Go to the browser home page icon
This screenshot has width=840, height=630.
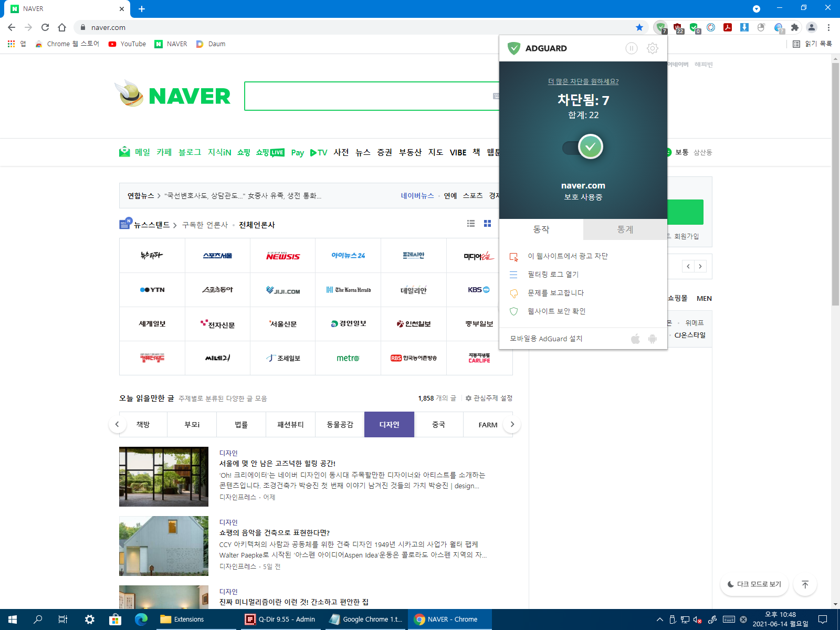[x=62, y=27]
